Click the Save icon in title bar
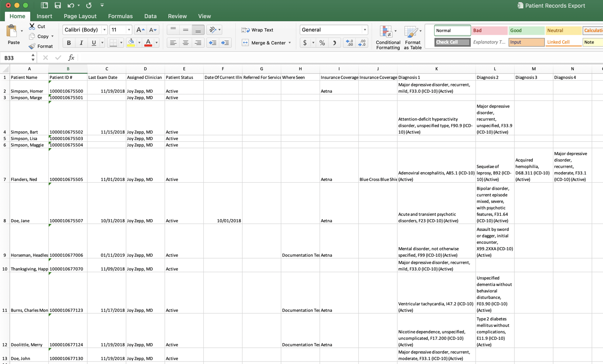Viewport: 603px width, 364px height. tap(58, 6)
